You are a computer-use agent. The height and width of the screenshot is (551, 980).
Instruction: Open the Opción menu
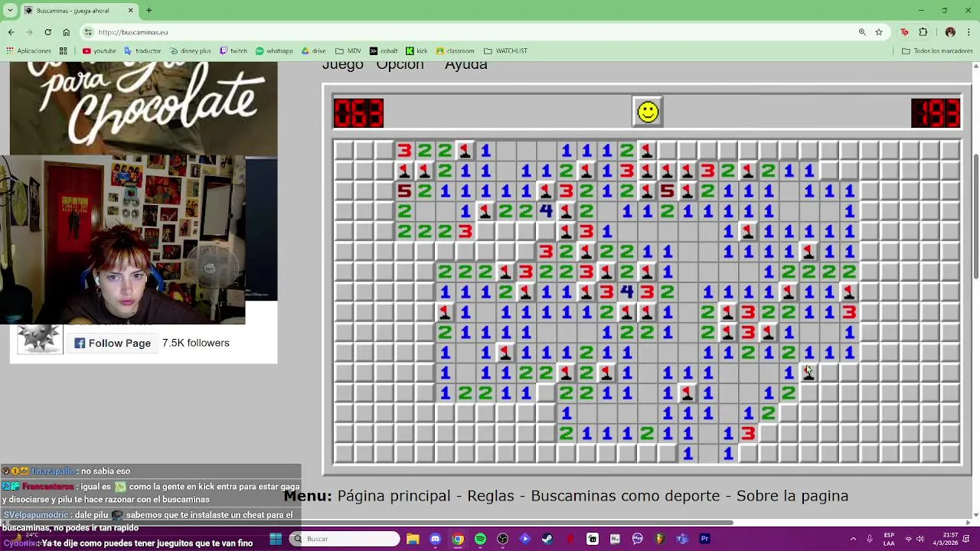pos(400,65)
